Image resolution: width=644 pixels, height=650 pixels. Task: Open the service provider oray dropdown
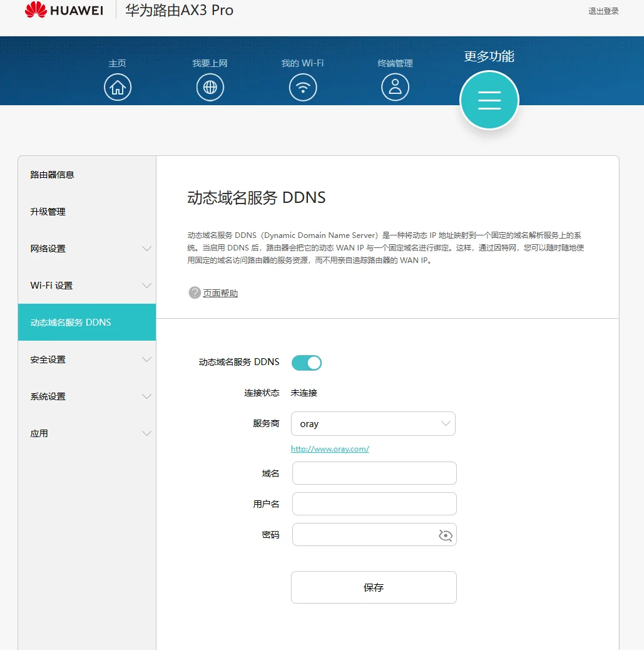[373, 424]
